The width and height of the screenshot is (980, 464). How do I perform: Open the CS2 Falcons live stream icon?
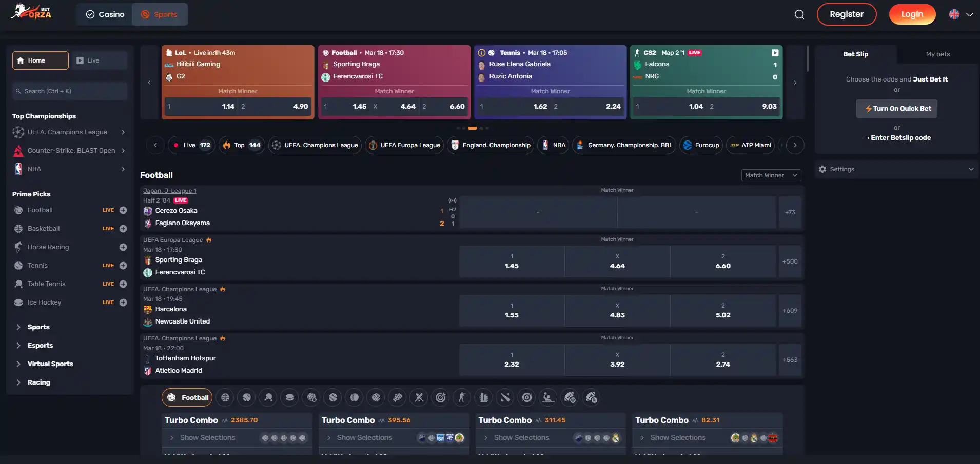(775, 53)
